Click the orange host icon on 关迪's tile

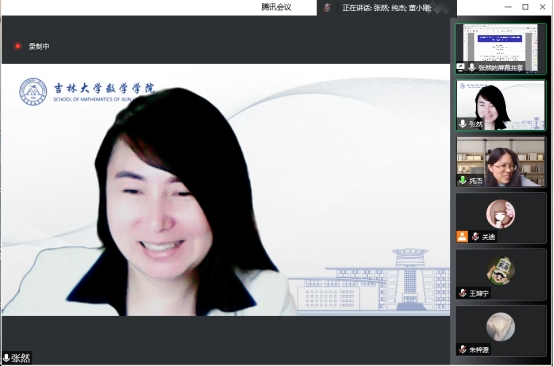462,236
